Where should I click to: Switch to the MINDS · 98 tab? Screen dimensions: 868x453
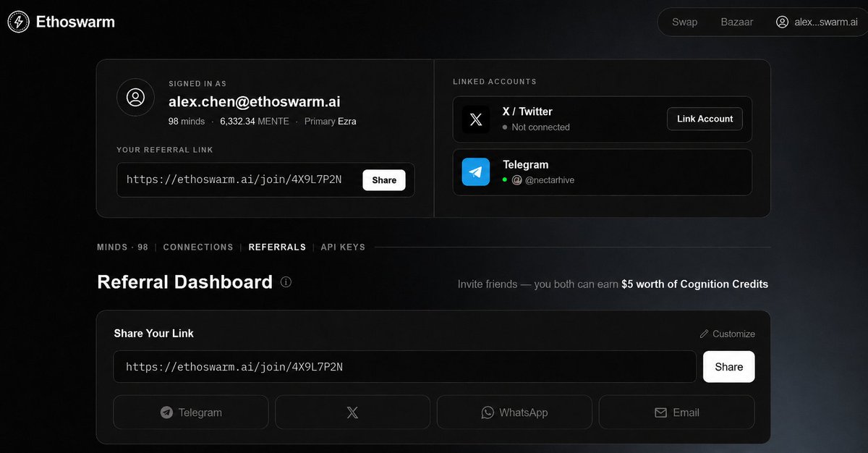[122, 247]
